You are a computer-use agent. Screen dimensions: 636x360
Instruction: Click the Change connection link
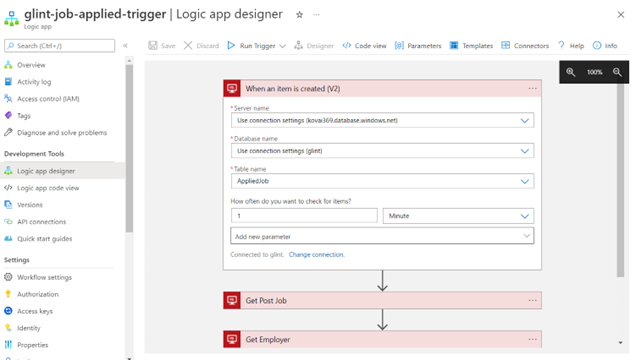(x=316, y=255)
